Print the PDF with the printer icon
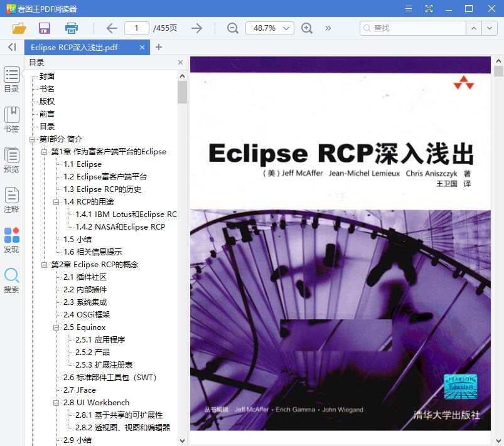The image size is (504, 446). click(72, 28)
